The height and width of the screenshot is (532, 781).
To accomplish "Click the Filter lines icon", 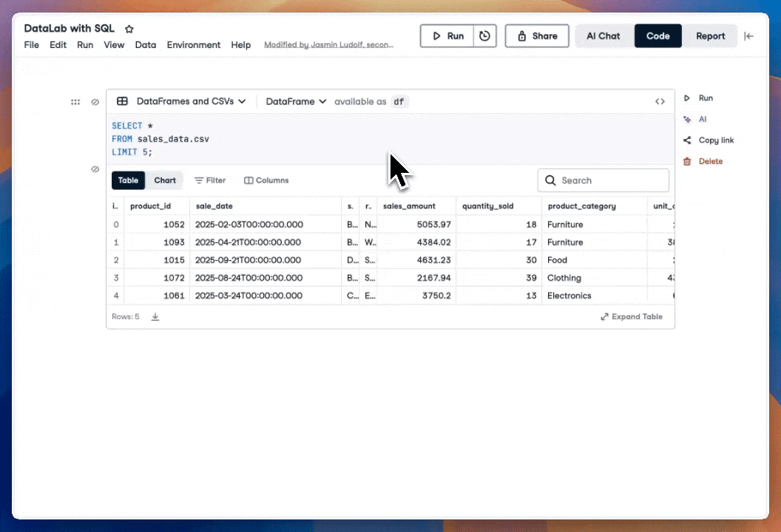I will 199,180.
